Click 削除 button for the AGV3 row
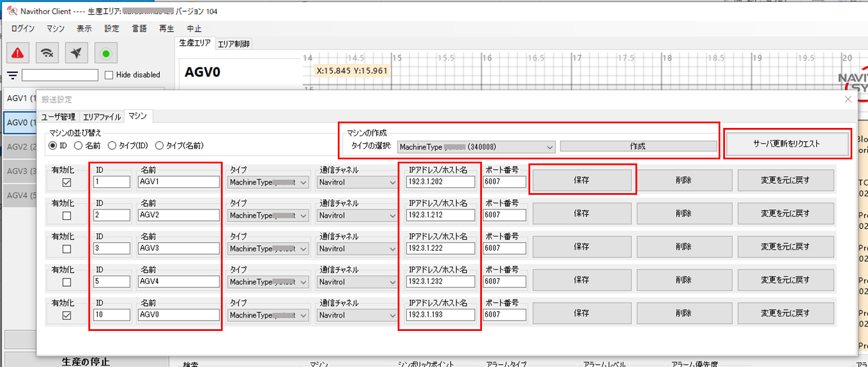Viewport: 868px width, 367px height. 684,247
